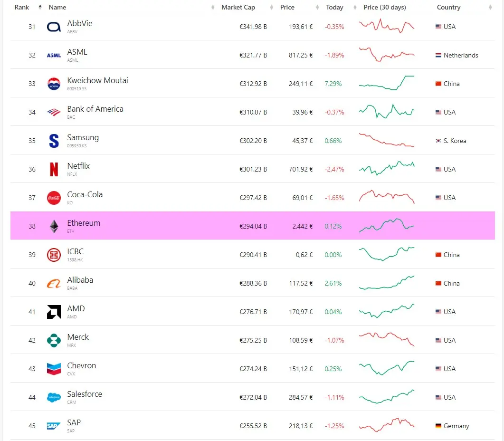View SAP 30-day price sparkline chart
Viewport: 504px width, 441px height.
387,425
